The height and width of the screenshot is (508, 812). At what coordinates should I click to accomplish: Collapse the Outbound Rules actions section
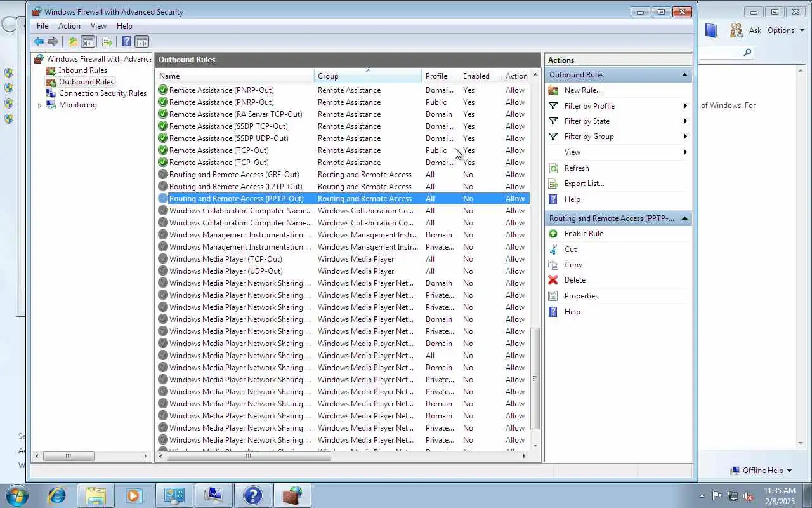684,75
